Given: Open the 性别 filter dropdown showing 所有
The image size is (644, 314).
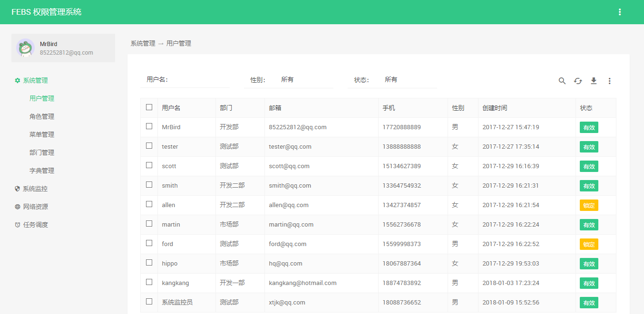Looking at the screenshot, I should click(x=304, y=80).
